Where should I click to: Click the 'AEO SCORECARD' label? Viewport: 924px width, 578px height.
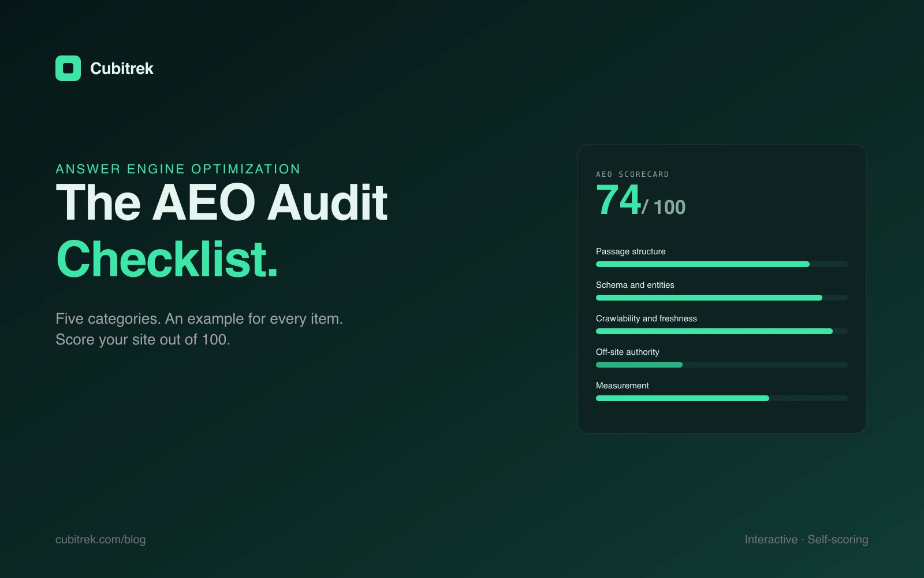pos(632,174)
